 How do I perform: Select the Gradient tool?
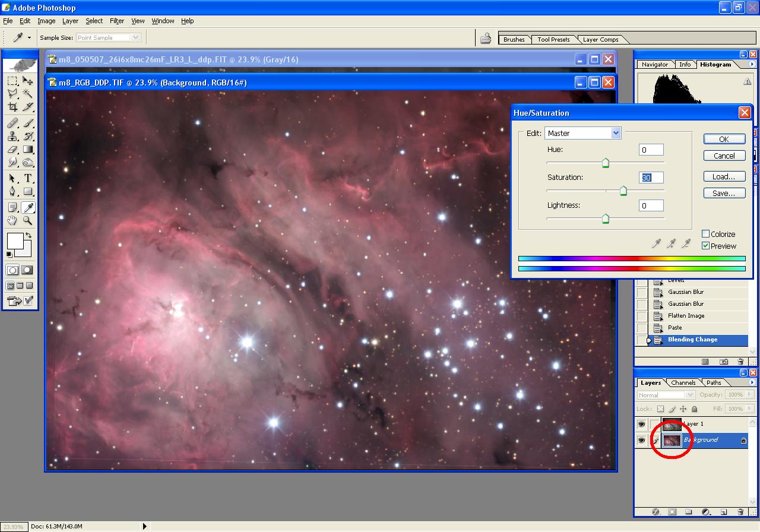point(28,150)
